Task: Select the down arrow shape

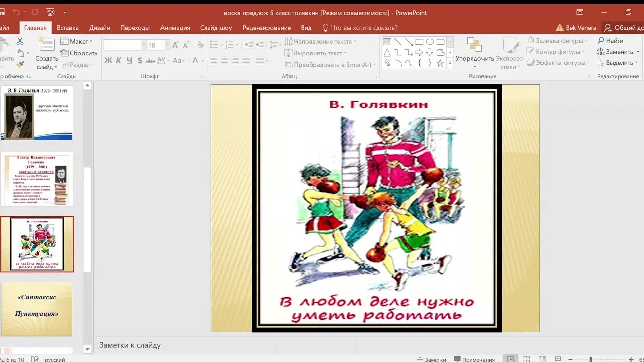Action: point(430,52)
